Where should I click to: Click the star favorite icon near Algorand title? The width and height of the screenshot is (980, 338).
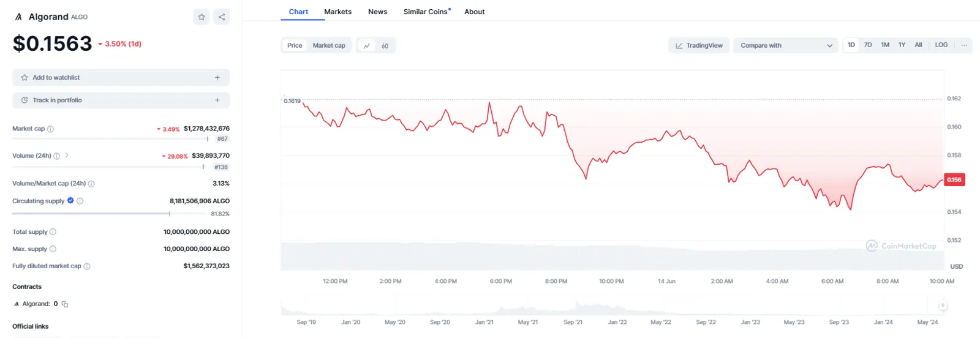[x=202, y=17]
